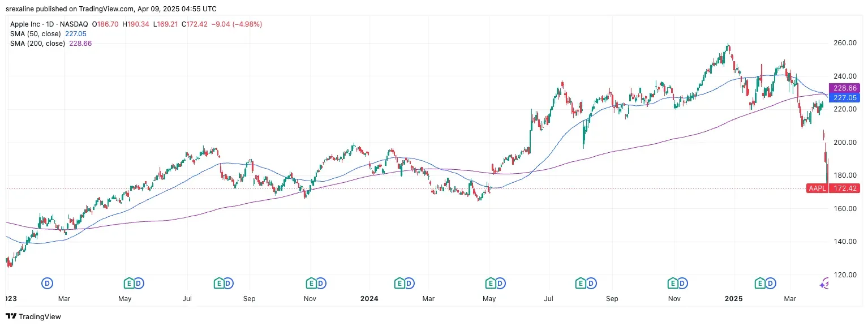Image resolution: width=868 pixels, height=326 pixels.
Task: Click the 120.00 price axis label
Action: (x=844, y=275)
